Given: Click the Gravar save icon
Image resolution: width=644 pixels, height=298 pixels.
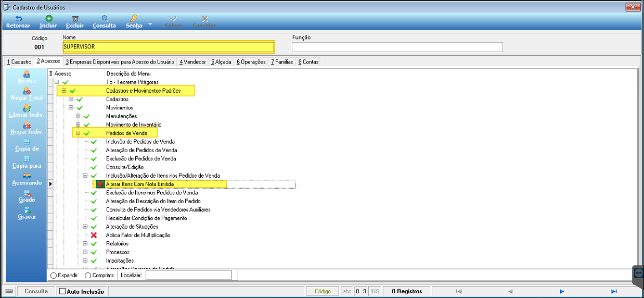Looking at the screenshot, I should pyautogui.click(x=27, y=209).
